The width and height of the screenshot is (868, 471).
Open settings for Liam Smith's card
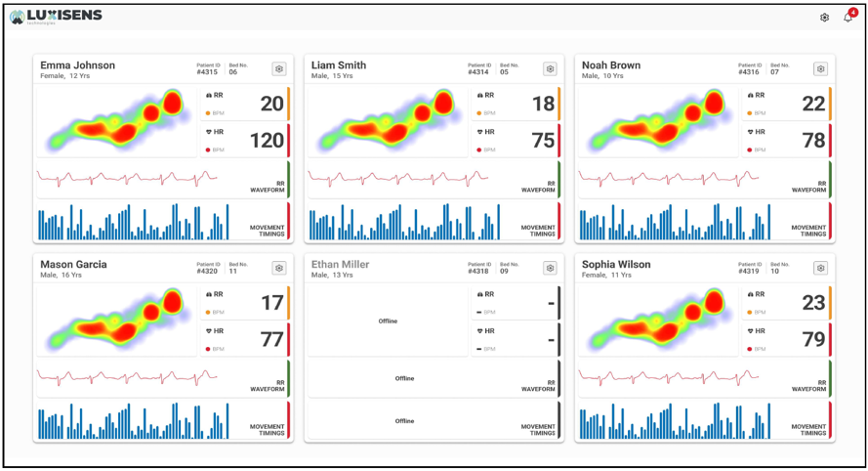550,69
